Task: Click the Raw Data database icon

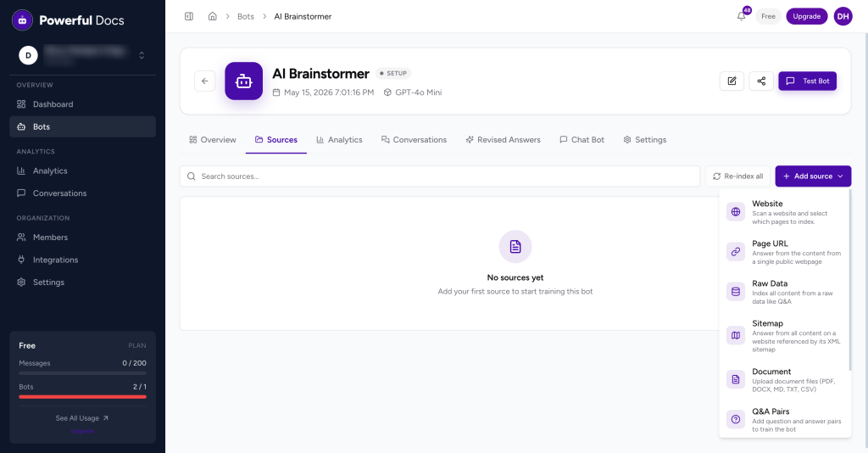Action: click(x=736, y=291)
